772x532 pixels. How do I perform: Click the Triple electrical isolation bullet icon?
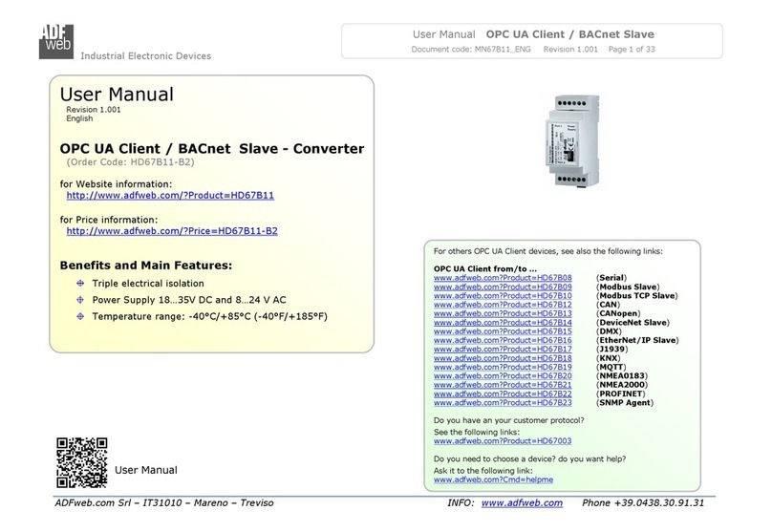click(80, 283)
